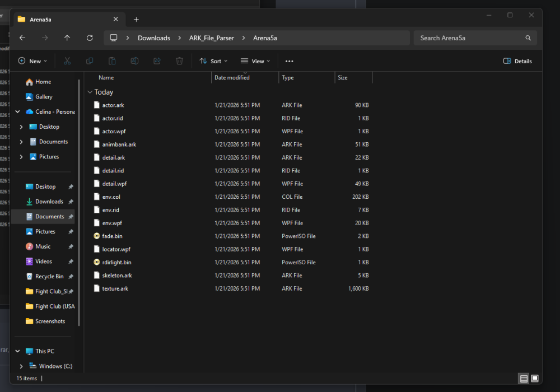Image resolution: width=560 pixels, height=392 pixels.
Task: Open a new tab with plus button
Action: tap(136, 20)
